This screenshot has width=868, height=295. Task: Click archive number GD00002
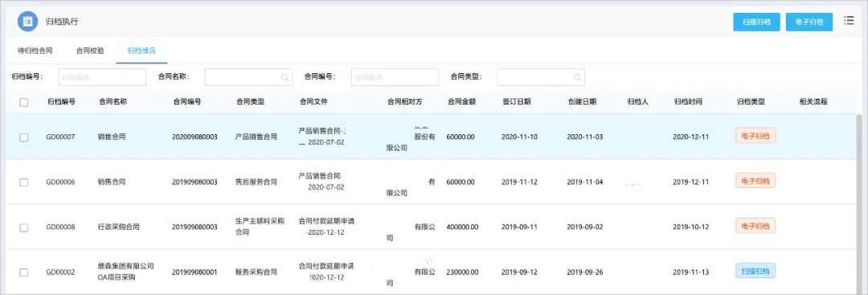pos(60,272)
